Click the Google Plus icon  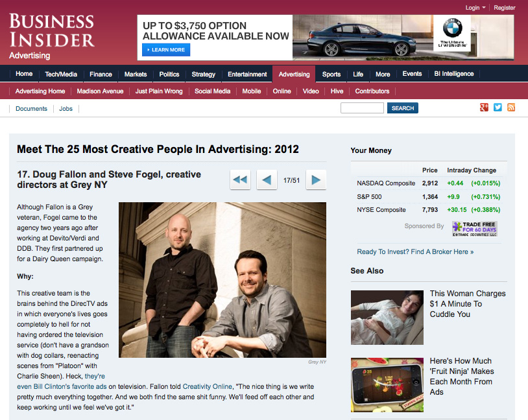point(484,108)
